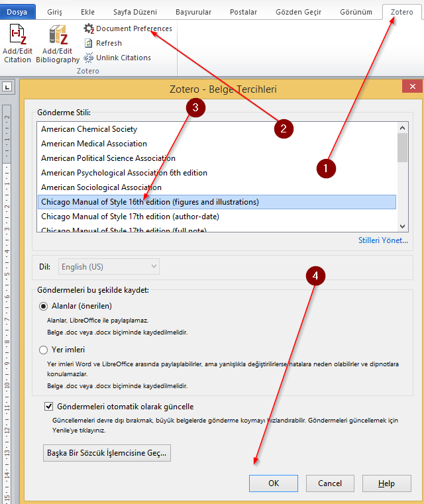Switch to the Giriş ribbon tab
424x504 pixels.
(x=54, y=12)
